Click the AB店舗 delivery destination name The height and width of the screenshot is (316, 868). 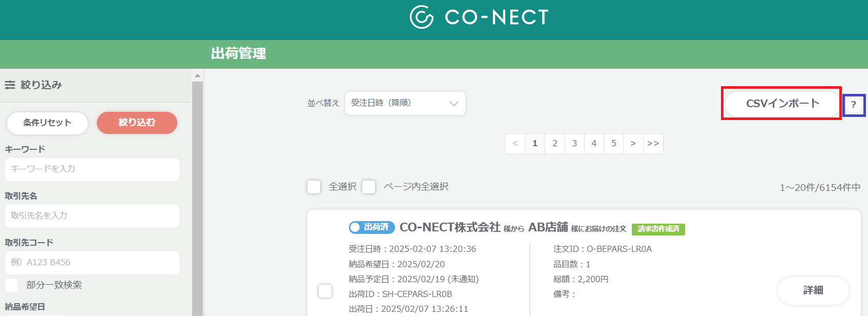click(x=548, y=227)
